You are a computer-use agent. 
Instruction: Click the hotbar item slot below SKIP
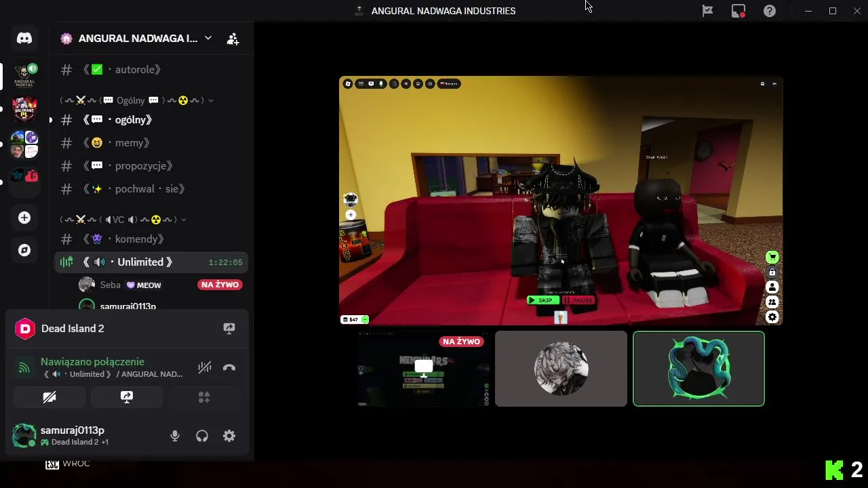pyautogui.click(x=561, y=317)
